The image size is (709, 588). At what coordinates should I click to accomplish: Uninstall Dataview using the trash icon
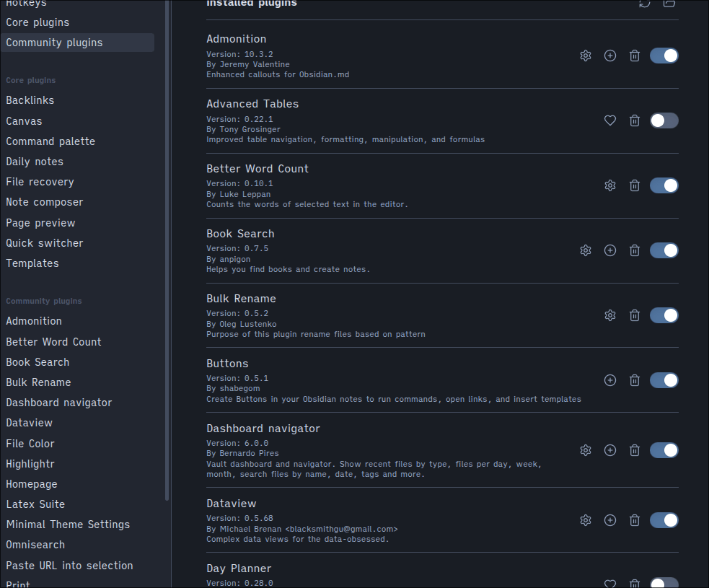point(635,520)
